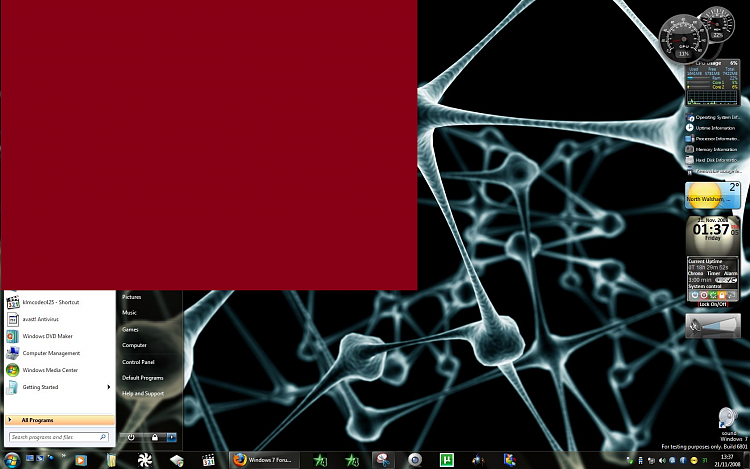Viewport: 750px width, 469px height.
Task: Open the round camera-lens taskbar icon
Action: 415,460
